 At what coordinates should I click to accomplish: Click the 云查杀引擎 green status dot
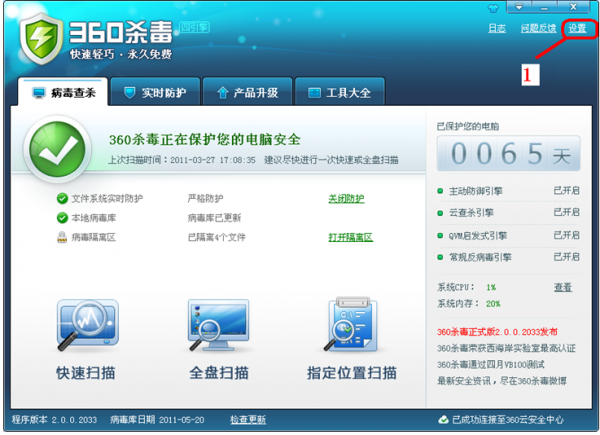pos(440,213)
